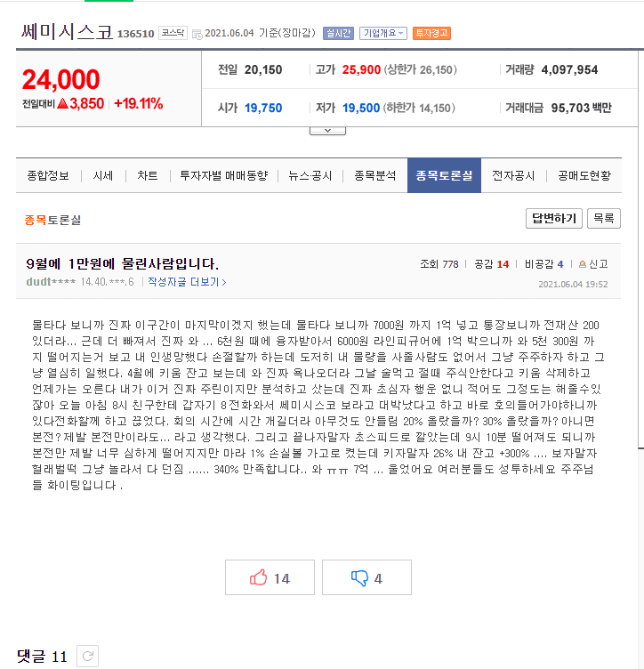Click the 실시간 realtime badge
This screenshot has width=644, height=669.
(x=337, y=33)
